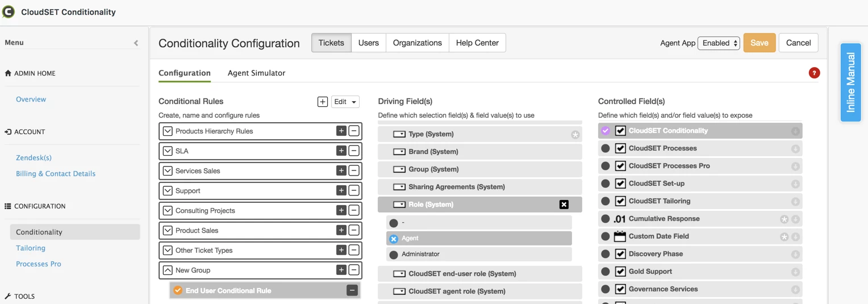868x304 pixels.
Task: Toggle the Governance Services field circle
Action: (x=606, y=289)
